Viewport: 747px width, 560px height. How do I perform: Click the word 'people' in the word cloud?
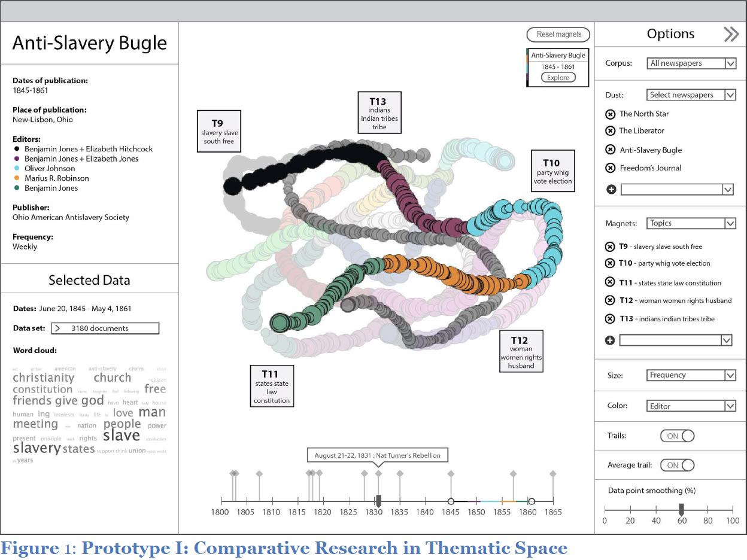click(x=122, y=424)
